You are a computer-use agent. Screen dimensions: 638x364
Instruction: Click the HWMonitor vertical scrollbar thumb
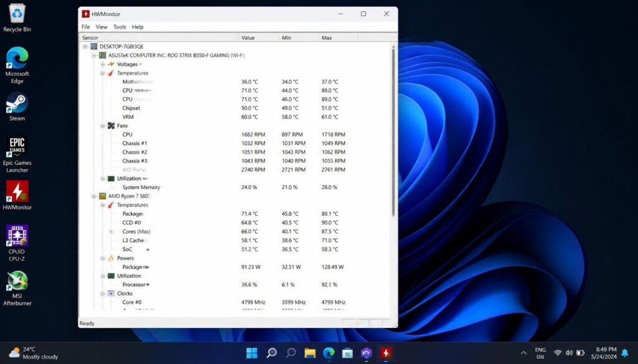[x=393, y=132]
